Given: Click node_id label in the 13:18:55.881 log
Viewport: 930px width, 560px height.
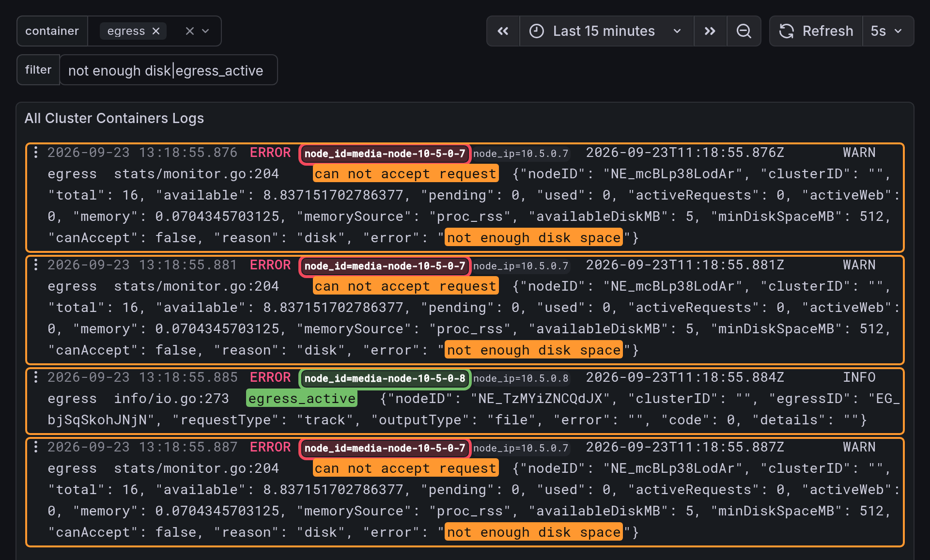Looking at the screenshot, I should 385,266.
